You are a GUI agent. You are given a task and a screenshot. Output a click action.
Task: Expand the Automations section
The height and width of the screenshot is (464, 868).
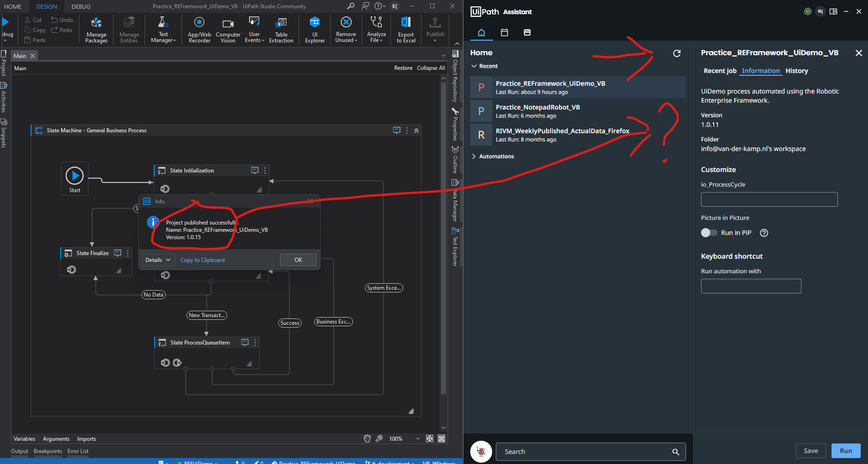tap(474, 156)
